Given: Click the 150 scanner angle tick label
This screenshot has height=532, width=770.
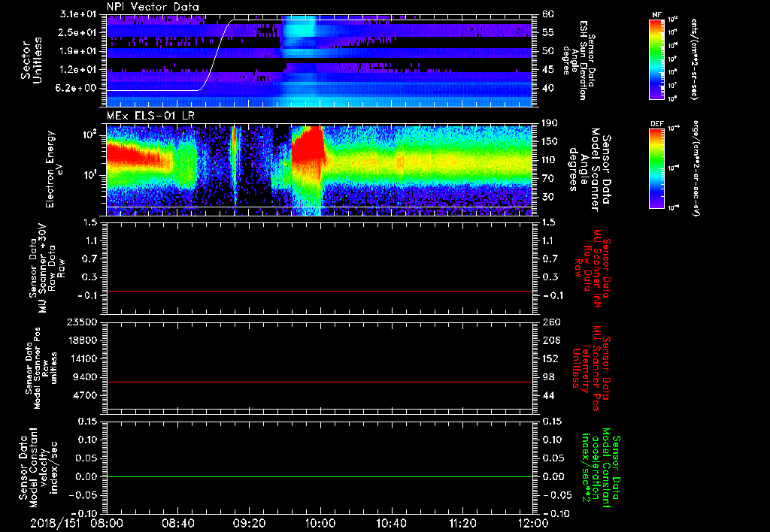Looking at the screenshot, I should tap(550, 141).
